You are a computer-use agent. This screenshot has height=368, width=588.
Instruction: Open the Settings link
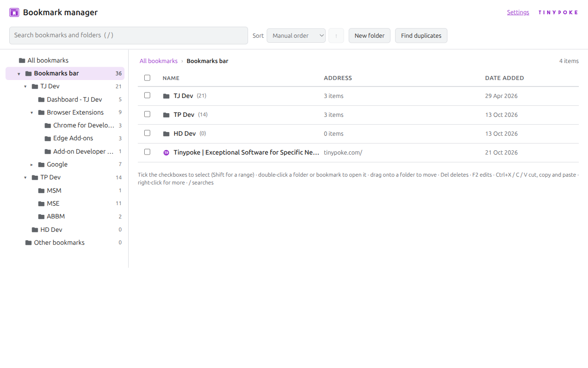(518, 12)
